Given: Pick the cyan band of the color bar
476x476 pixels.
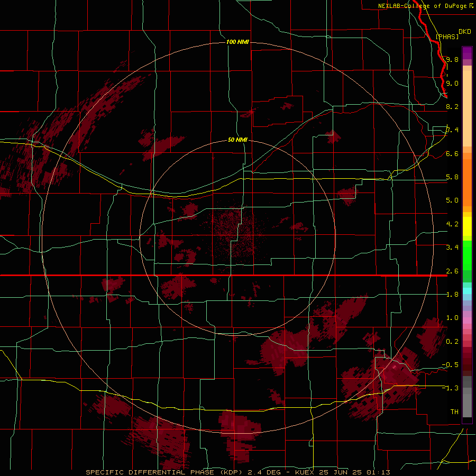Looking at the screenshot, I should pos(467,291).
